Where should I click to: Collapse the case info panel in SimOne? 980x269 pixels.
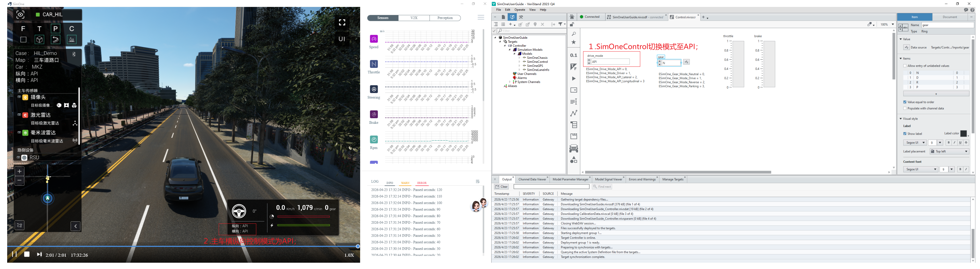point(74,54)
